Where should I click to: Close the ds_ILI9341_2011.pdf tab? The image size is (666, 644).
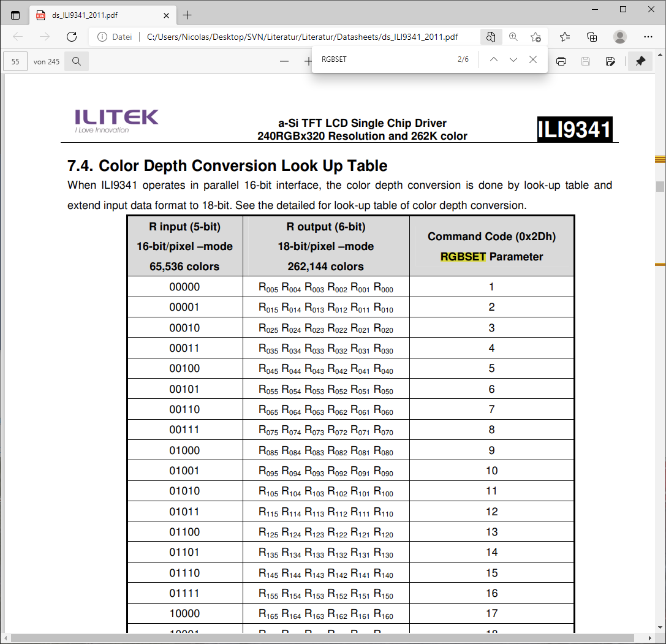pyautogui.click(x=166, y=15)
